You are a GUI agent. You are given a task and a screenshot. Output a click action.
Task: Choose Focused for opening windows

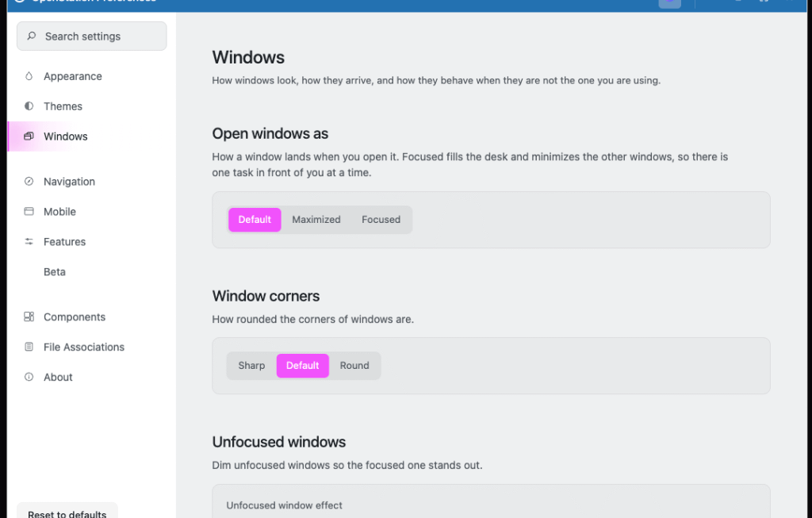pyautogui.click(x=381, y=220)
